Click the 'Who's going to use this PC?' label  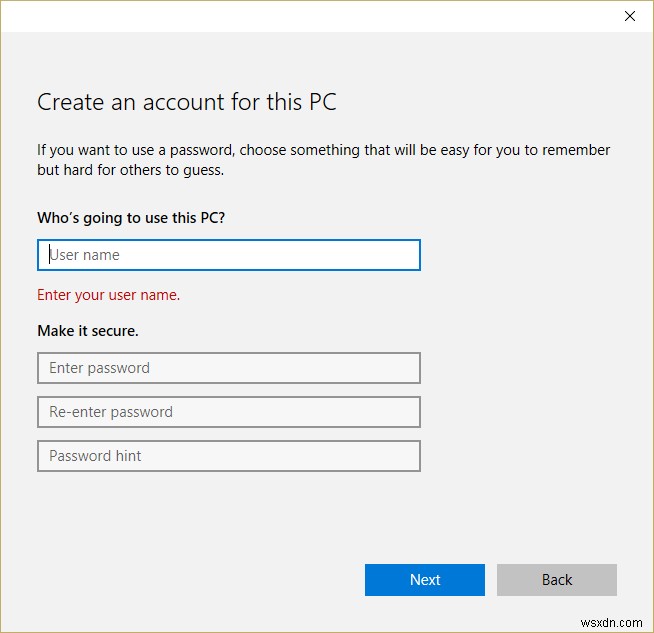click(x=131, y=217)
